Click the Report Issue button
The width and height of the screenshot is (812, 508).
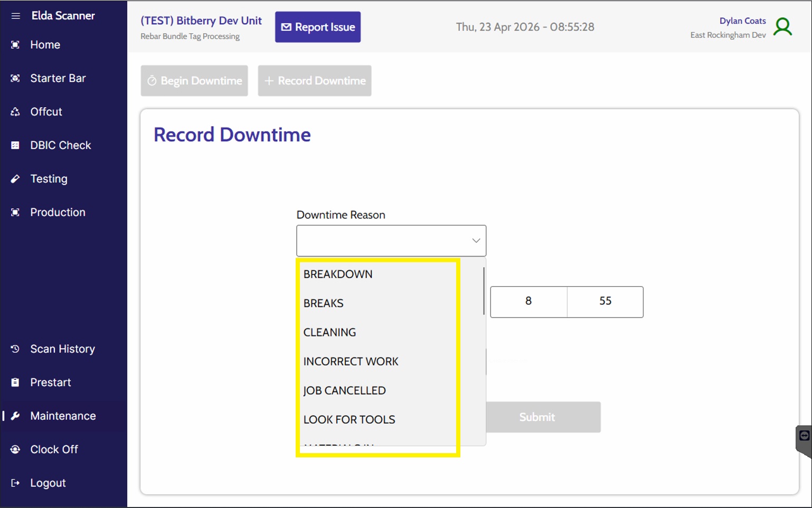[318, 27]
